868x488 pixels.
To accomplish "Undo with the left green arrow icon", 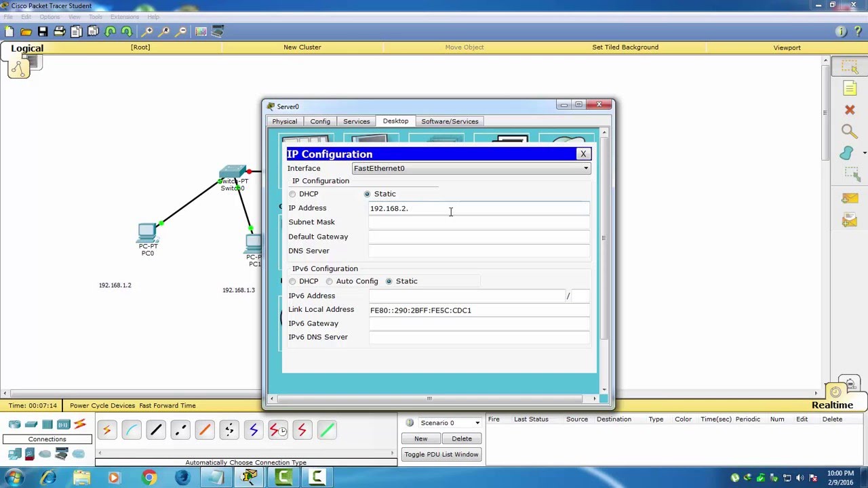I will click(x=110, y=31).
